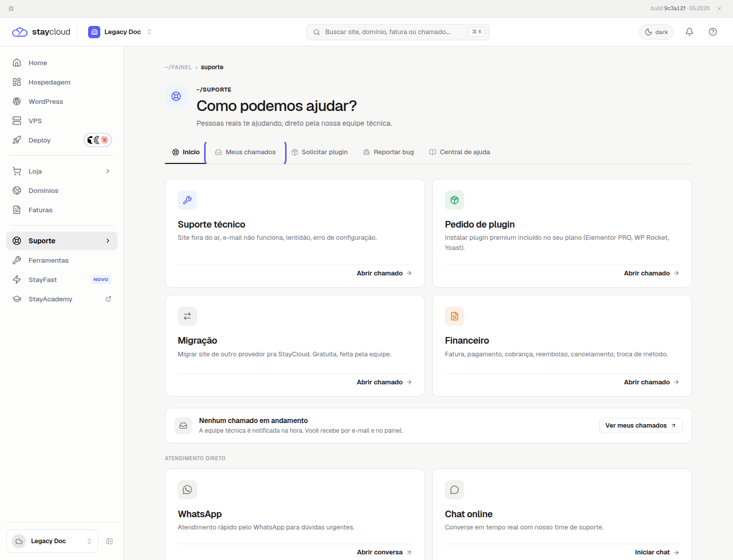This screenshot has height=560, width=733.
Task: Open Abrir chamado for Pedido de plugin
Action: point(652,273)
